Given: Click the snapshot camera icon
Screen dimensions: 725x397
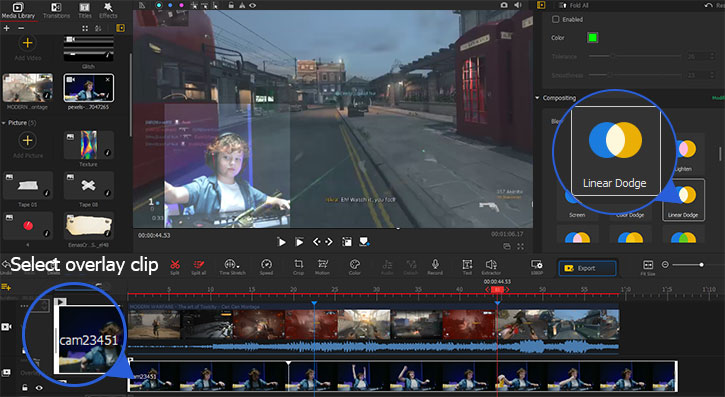Looking at the screenshot, I should pos(504,5).
